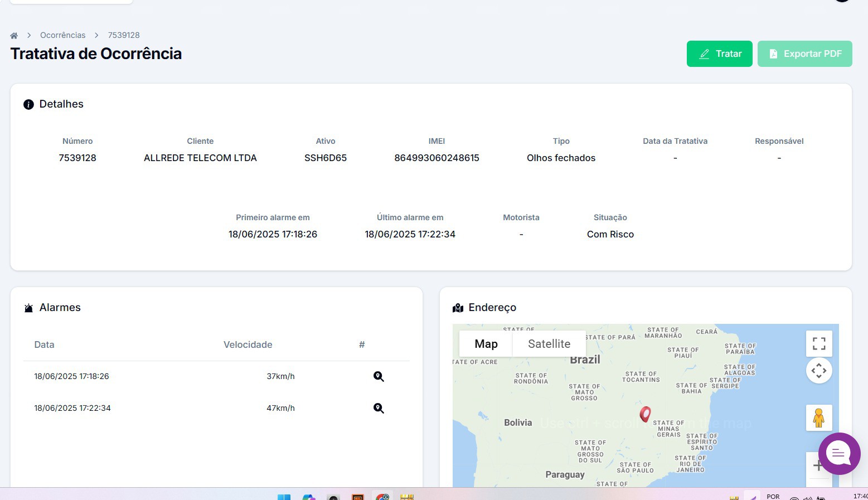Click the red location pin on map
The width and height of the screenshot is (868, 500).
645,414
